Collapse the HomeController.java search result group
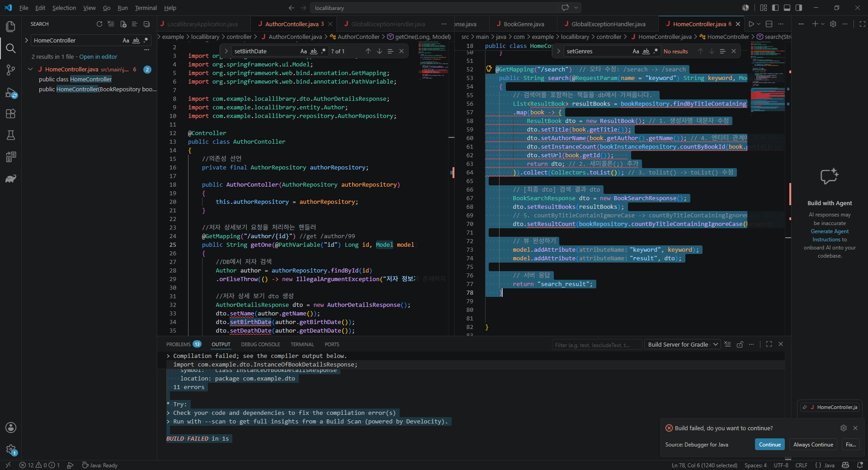This screenshot has width=868, height=470. click(30, 69)
